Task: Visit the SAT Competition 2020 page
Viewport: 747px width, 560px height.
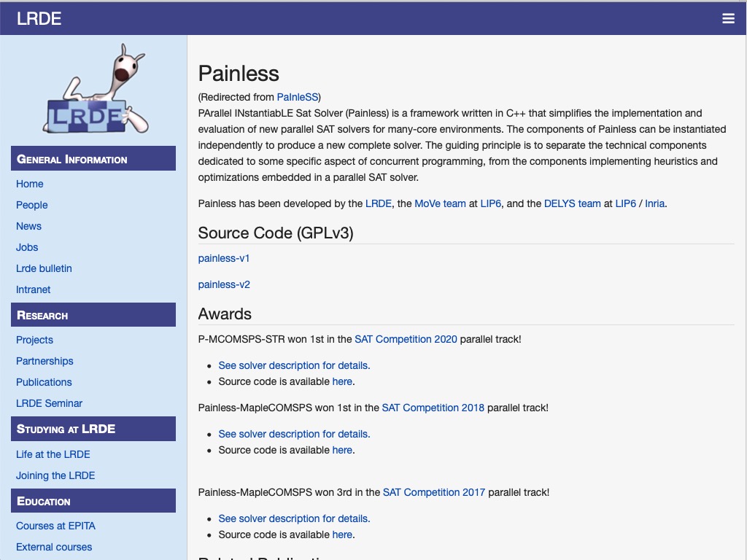Action: [x=406, y=339]
